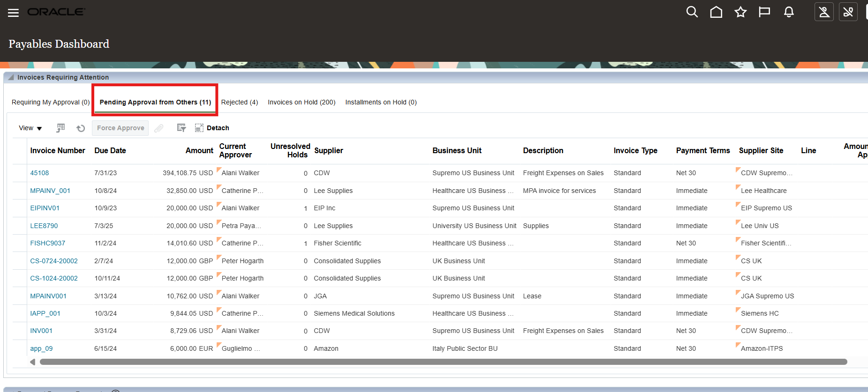This screenshot has width=868, height=392.
Task: Open the hamburger navigation menu
Action: 14,13
